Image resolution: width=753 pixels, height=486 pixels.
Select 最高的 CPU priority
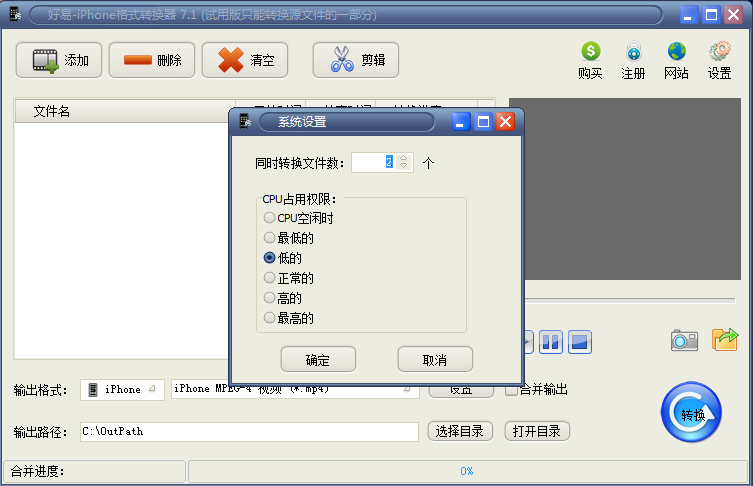(288, 318)
